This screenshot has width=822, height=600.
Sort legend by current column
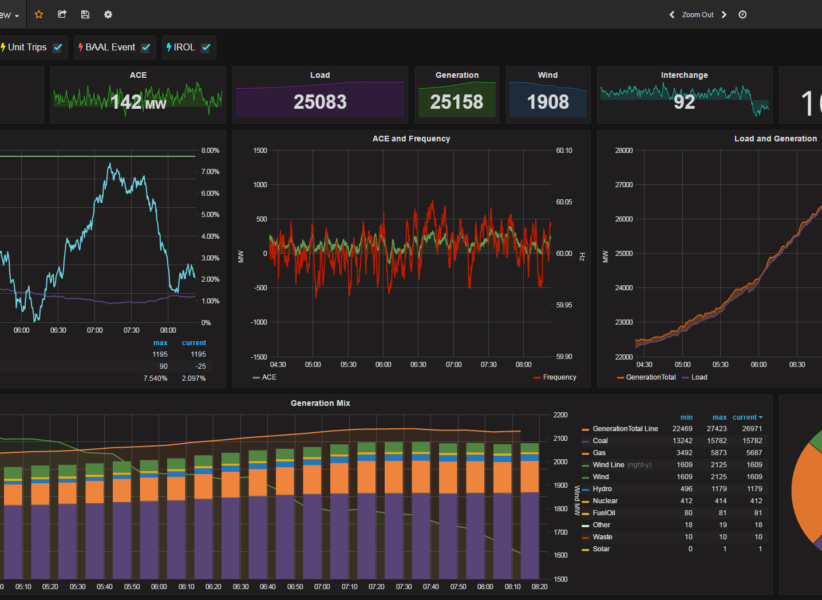coord(747,417)
